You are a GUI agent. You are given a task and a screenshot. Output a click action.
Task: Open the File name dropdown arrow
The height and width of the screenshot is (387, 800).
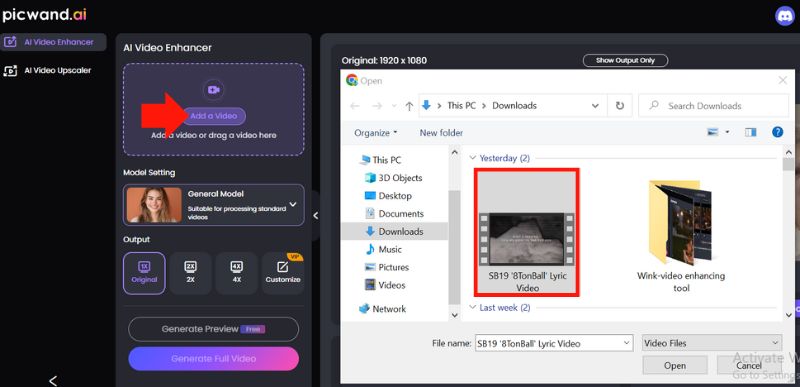click(627, 344)
